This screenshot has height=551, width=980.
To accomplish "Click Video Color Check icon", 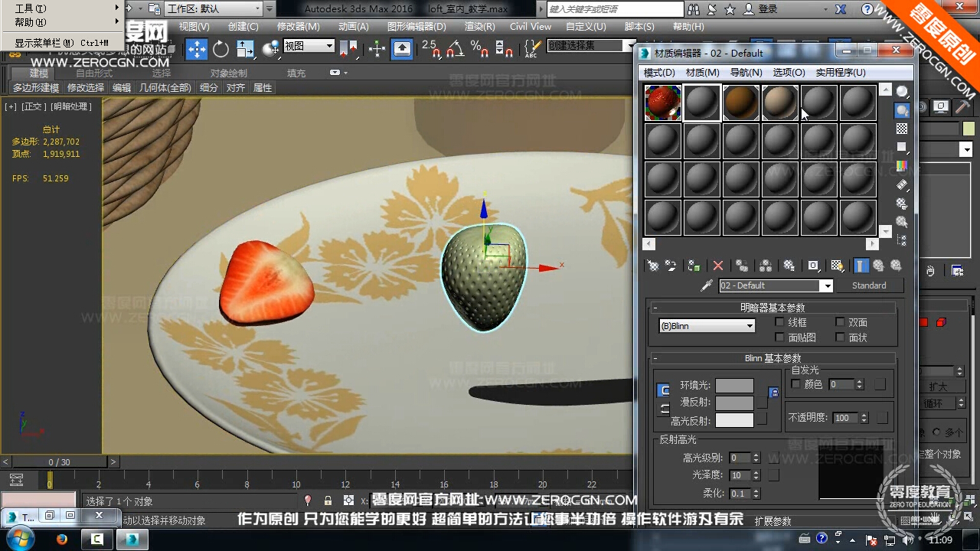I will pyautogui.click(x=902, y=165).
